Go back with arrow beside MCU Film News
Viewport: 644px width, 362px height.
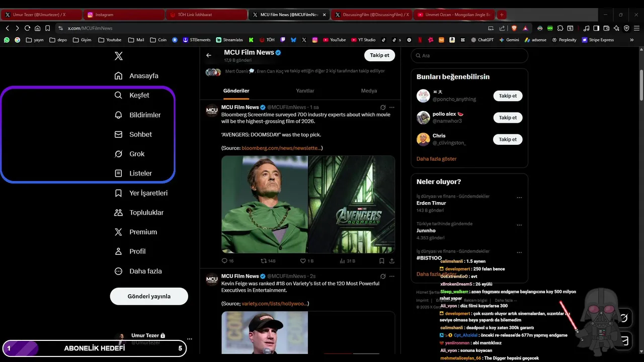tap(209, 55)
